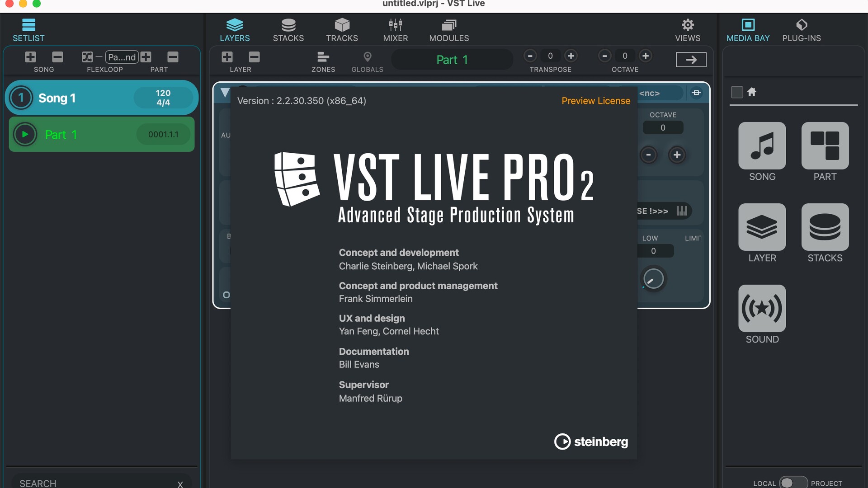868x488 pixels.
Task: Open the <nc> connection dropdown
Action: (659, 93)
